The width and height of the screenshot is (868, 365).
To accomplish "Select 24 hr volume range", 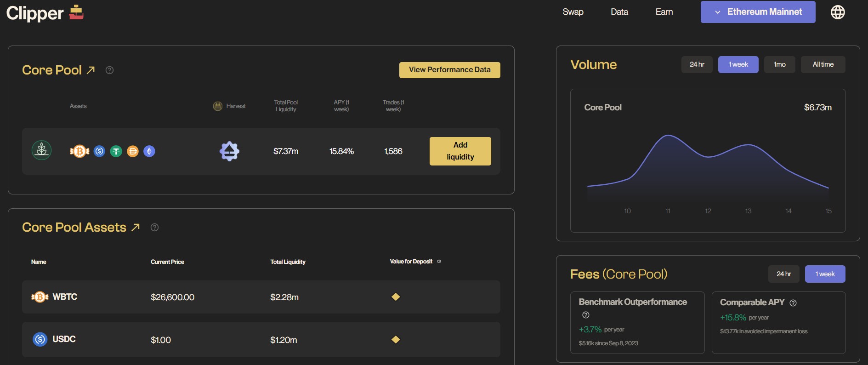I will coord(697,64).
